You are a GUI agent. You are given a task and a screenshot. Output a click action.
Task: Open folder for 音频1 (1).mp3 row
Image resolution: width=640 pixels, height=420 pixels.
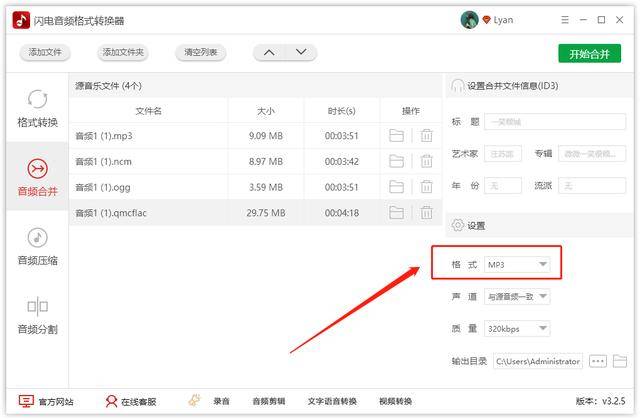pos(396,136)
